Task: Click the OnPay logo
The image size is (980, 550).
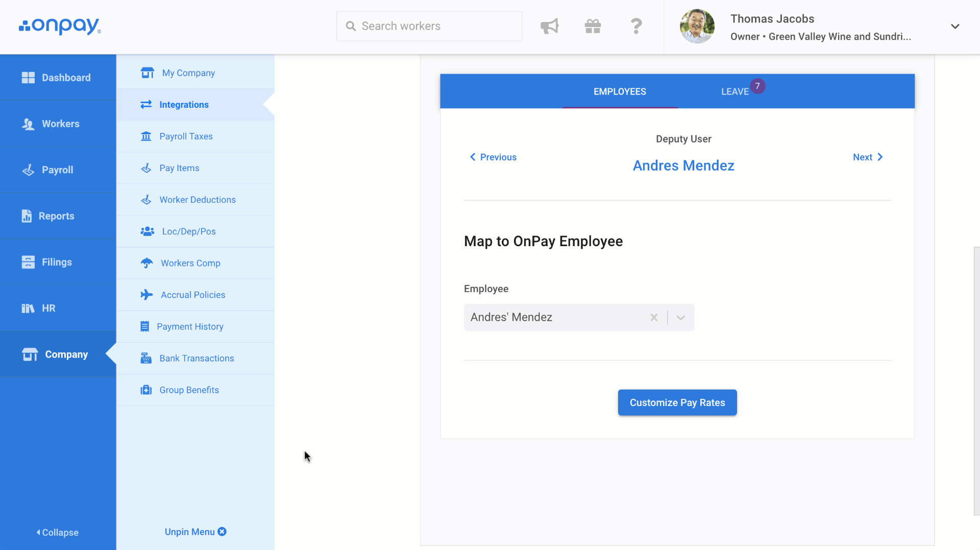Action: tap(60, 26)
